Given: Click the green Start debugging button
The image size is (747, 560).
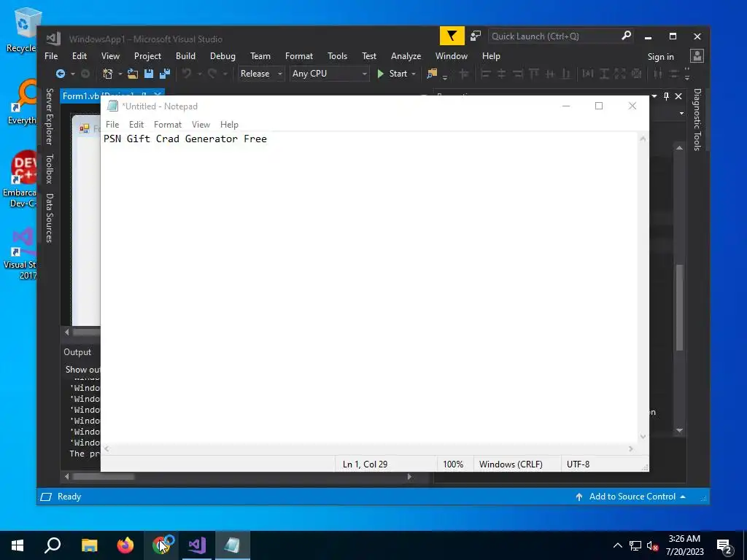Looking at the screenshot, I should click(393, 74).
